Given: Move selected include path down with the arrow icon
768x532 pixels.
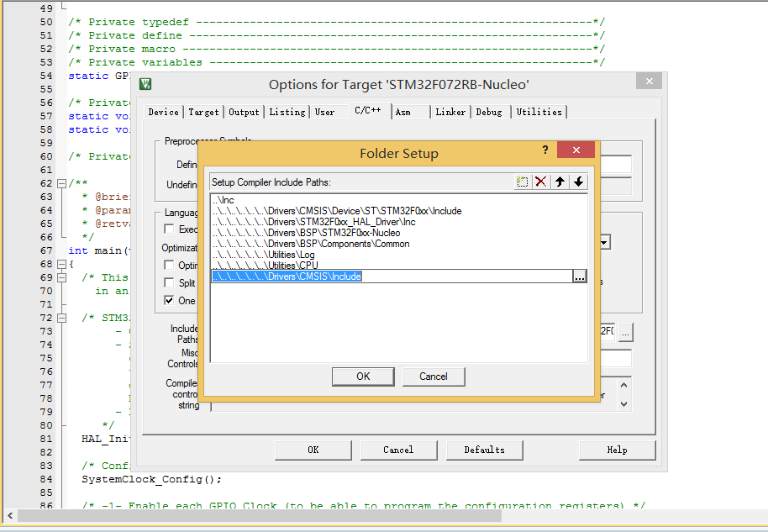Looking at the screenshot, I should pos(578,182).
